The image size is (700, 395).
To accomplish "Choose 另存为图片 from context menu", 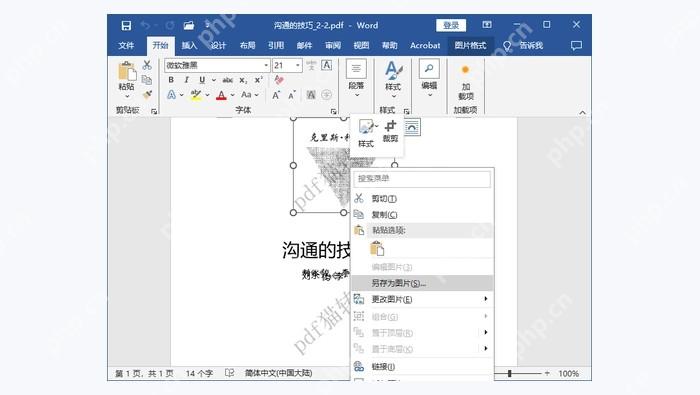I will (422, 283).
